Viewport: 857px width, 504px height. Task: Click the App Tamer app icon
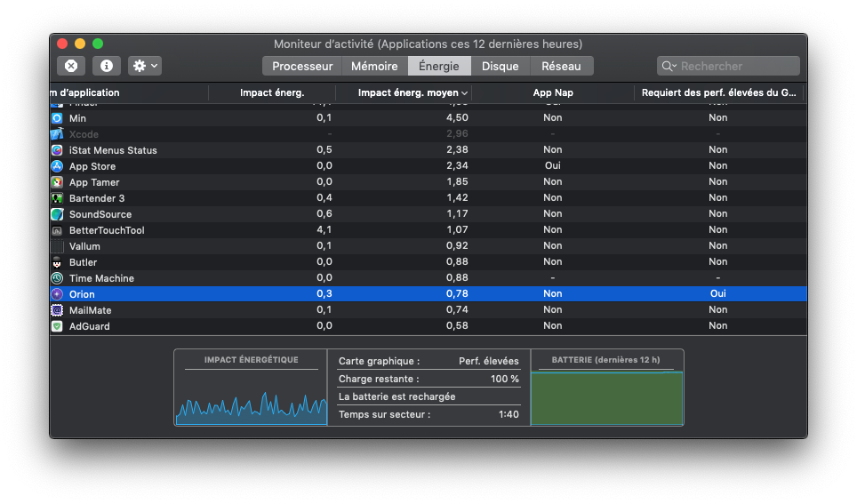(x=57, y=182)
